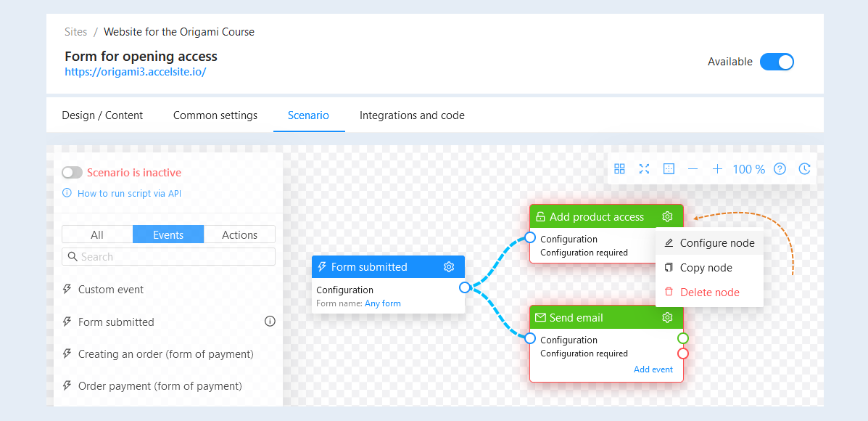
Task: Enable the Scenario is inactive toggle
Action: click(x=72, y=173)
